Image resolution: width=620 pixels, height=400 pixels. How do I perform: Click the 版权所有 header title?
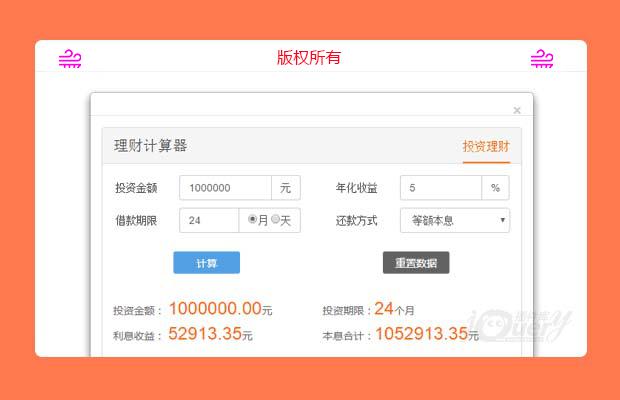pyautogui.click(x=309, y=57)
